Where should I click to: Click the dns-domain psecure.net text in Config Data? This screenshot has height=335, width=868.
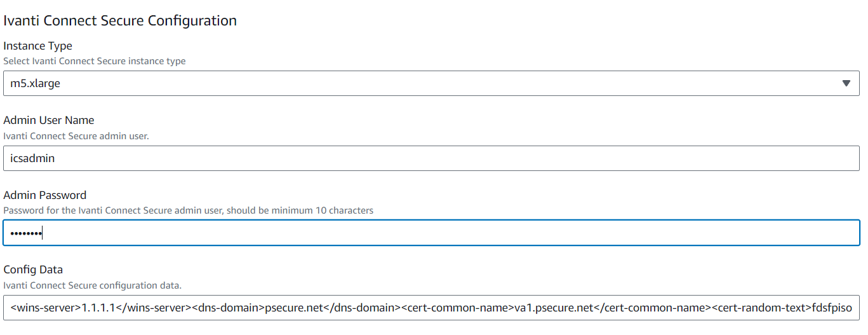pos(294,308)
